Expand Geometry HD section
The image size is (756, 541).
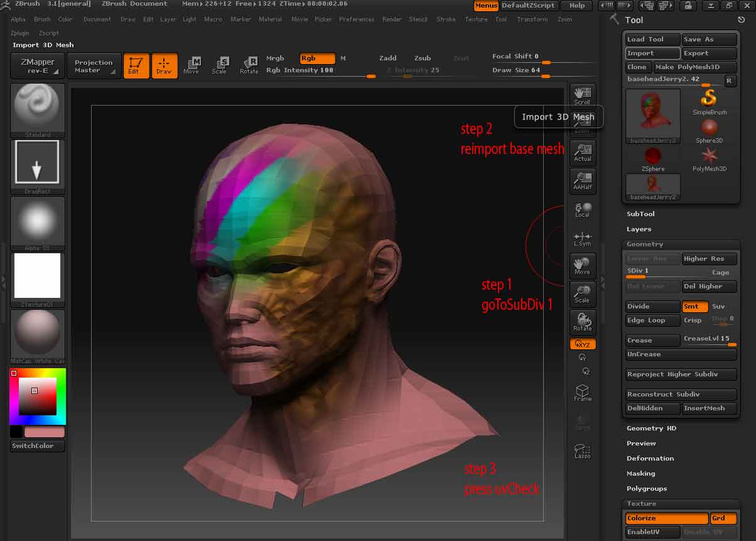(x=652, y=428)
